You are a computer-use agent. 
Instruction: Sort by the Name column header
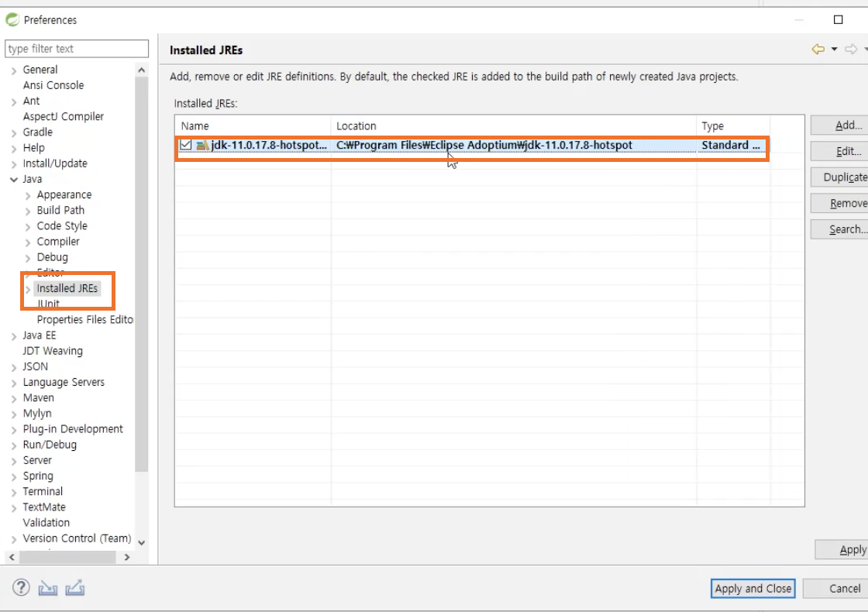coord(253,125)
